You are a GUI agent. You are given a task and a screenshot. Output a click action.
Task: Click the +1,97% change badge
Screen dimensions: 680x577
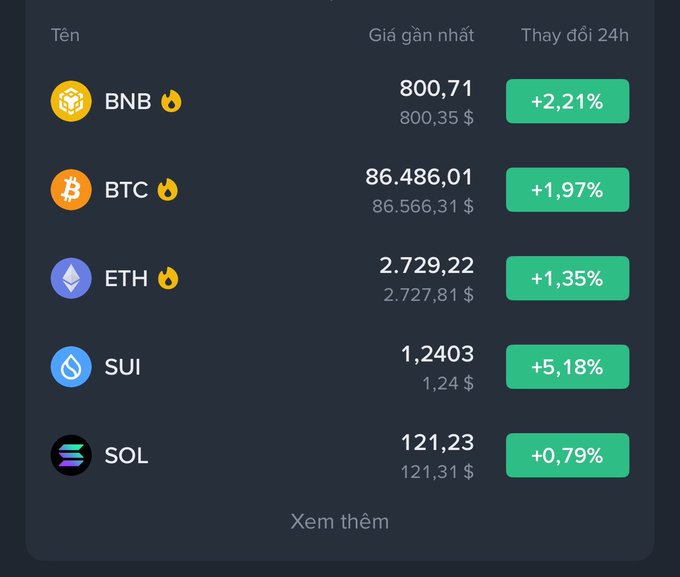pos(567,190)
